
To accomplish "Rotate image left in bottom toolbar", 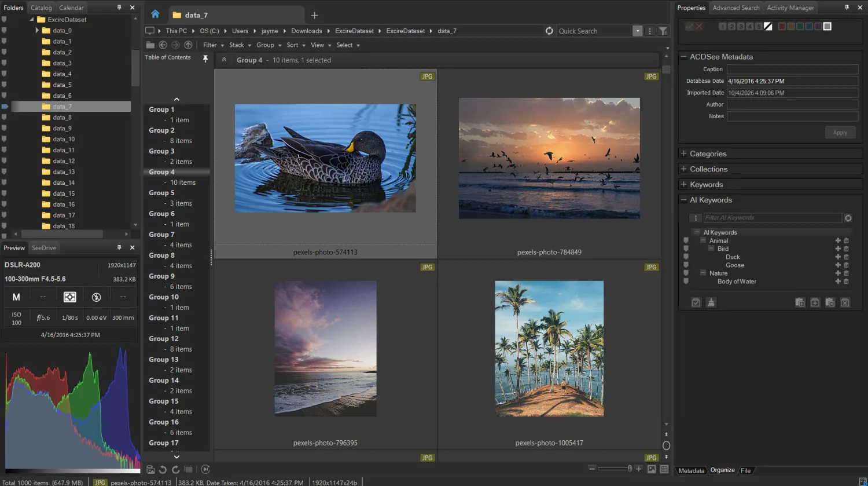I will [x=163, y=469].
